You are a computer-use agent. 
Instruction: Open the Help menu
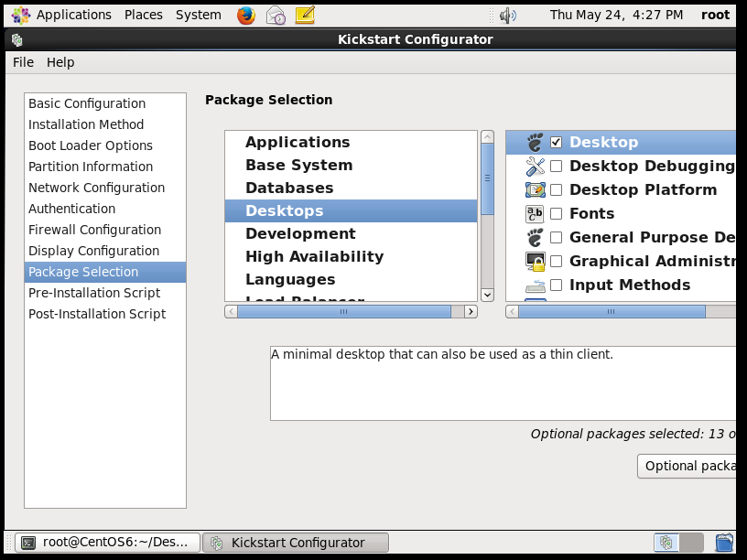pos(60,62)
